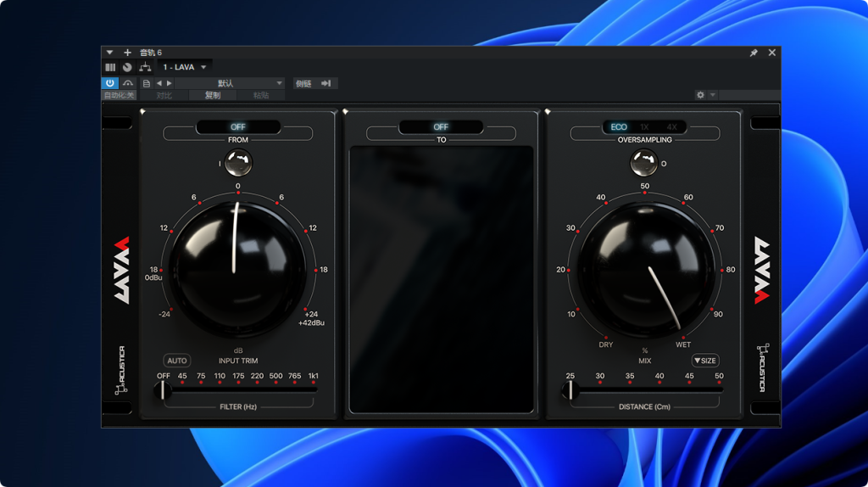Screen dimensions: 868x487
Task: Click the right Acustica logo
Action: tap(762, 368)
